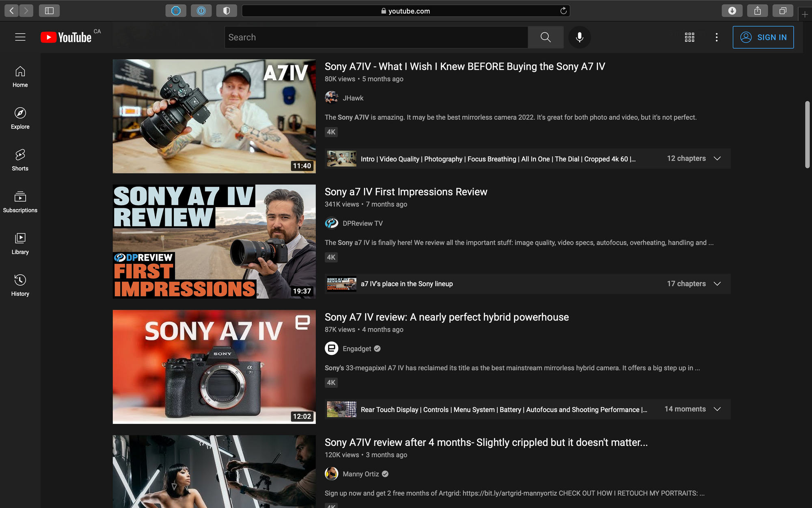Image resolution: width=812 pixels, height=508 pixels.
Task: Open the 1Password extension icon
Action: [x=201, y=11]
